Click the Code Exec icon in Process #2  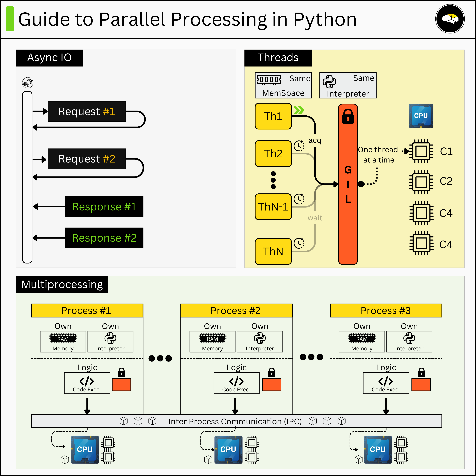(236, 381)
